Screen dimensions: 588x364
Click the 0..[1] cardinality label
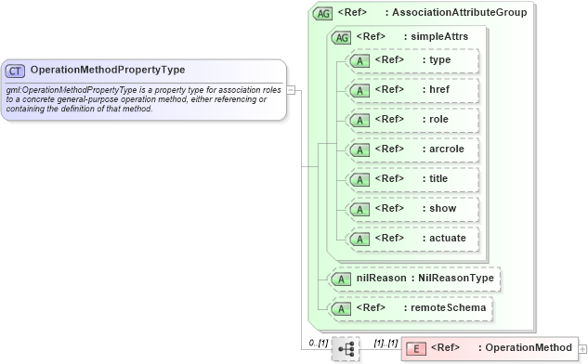[x=319, y=343]
